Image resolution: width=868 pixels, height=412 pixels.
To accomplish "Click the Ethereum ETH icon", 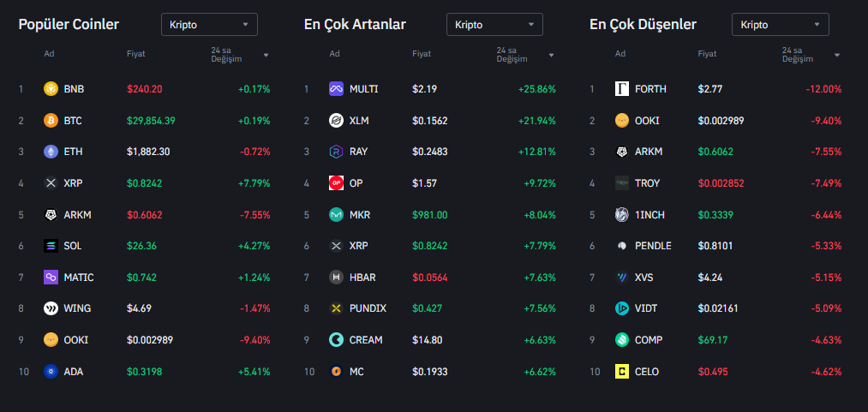I will [x=51, y=152].
